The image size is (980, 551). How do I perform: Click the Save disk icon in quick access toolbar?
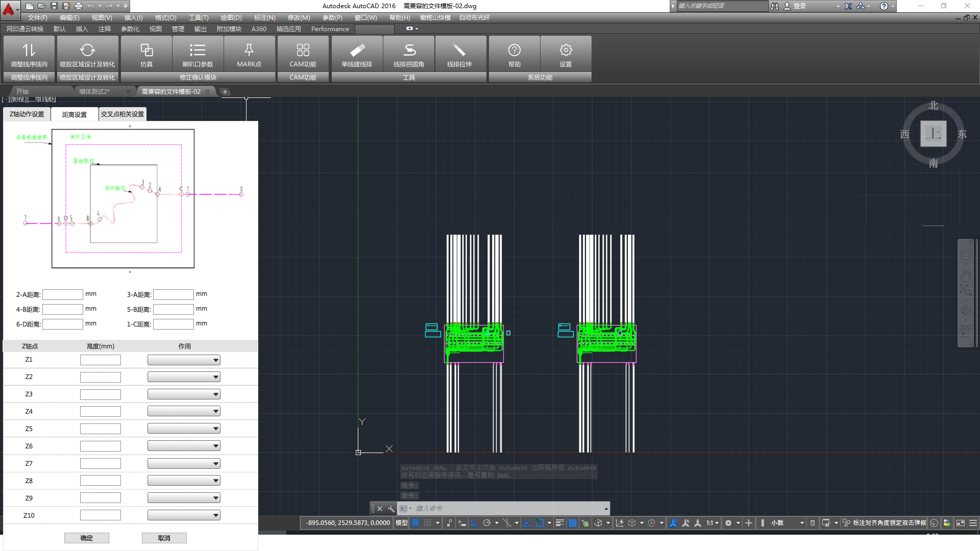(54, 6)
